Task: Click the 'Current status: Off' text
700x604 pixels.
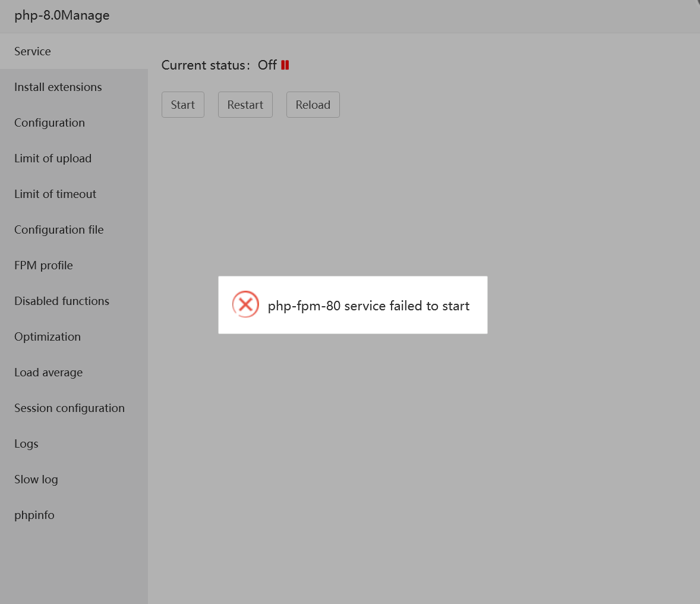Action: tap(219, 65)
